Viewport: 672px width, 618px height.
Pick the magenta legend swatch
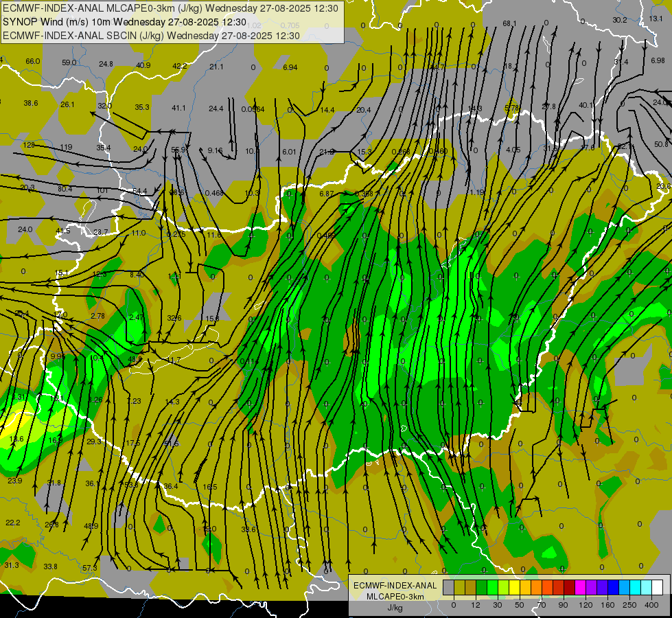[x=581, y=587]
